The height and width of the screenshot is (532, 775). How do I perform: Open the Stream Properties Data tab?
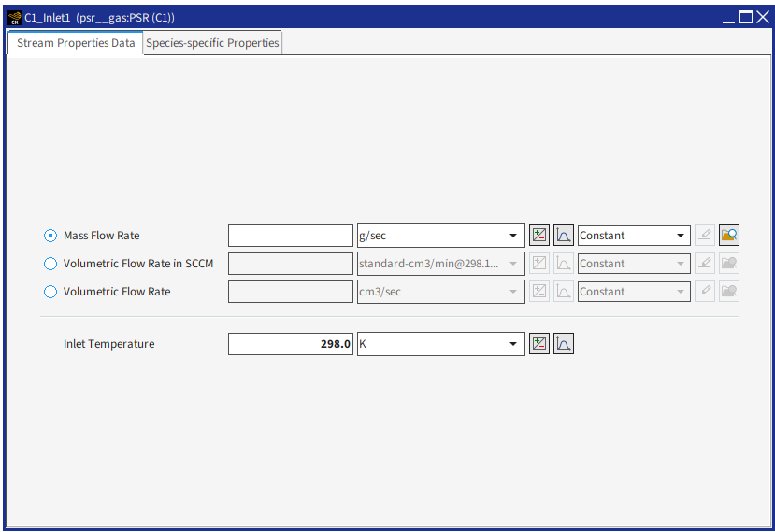click(x=76, y=43)
